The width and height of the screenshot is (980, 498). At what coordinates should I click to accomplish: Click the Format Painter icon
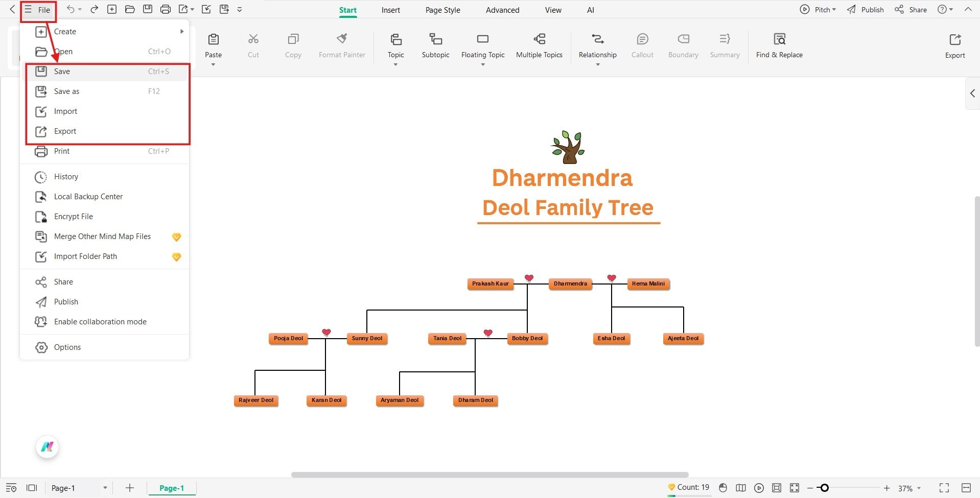point(341,38)
